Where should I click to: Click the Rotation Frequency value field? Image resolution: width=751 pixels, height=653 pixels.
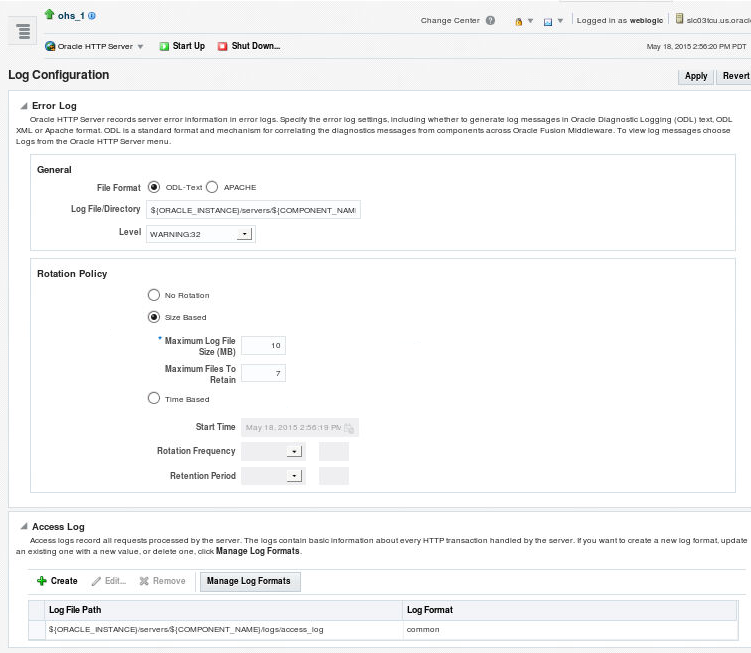click(x=334, y=451)
